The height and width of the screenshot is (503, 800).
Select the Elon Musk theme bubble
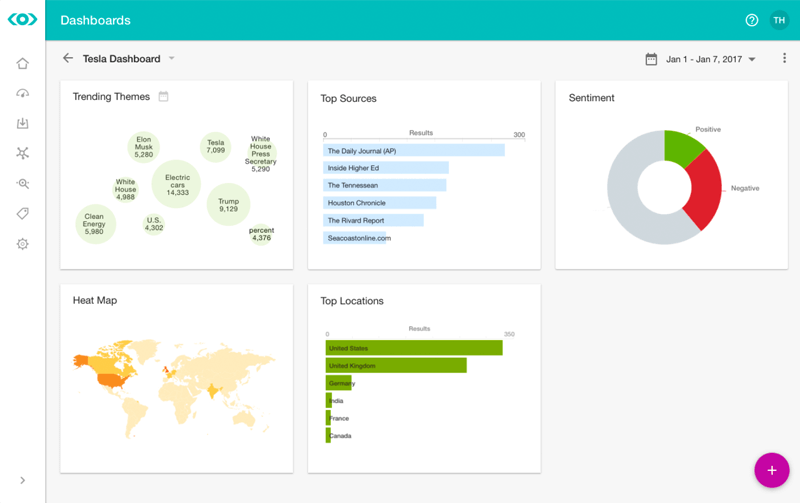[x=143, y=147]
